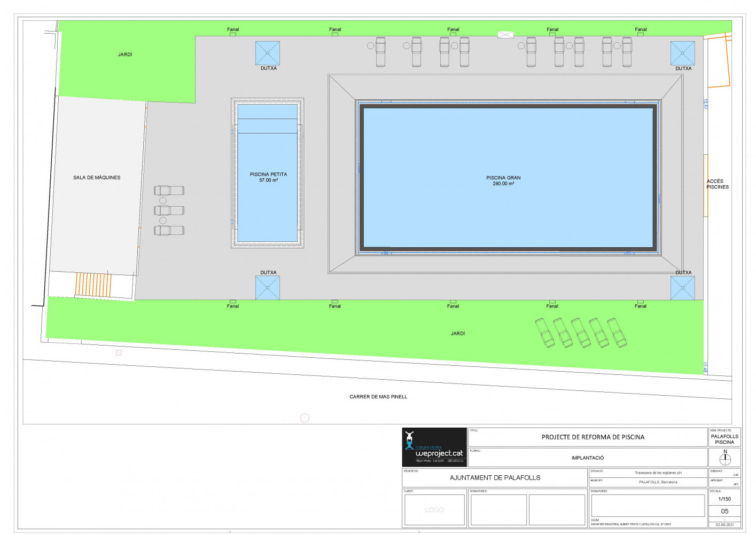The image size is (756, 534).
Task: Click the 280.00 m² area value
Action: click(x=503, y=184)
